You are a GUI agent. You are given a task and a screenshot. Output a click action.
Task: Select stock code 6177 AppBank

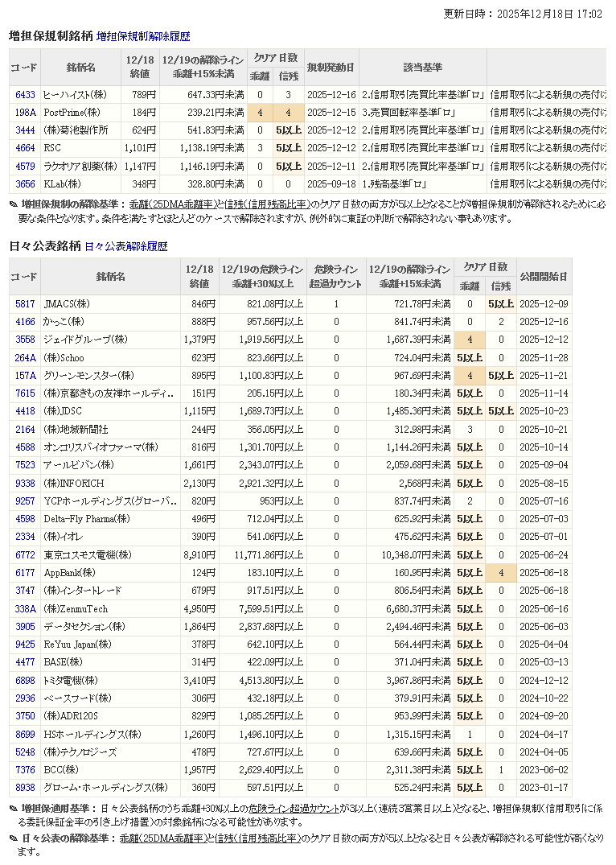tap(25, 573)
